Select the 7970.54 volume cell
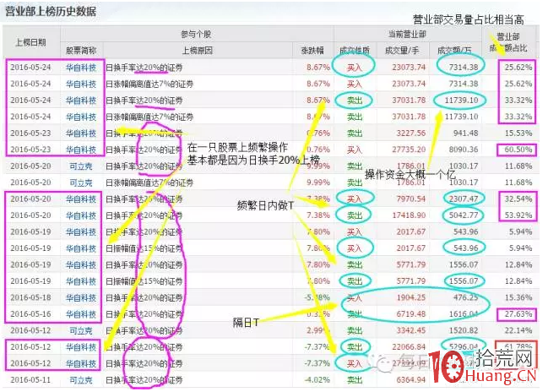This screenshot has width=548, height=392. coord(410,199)
